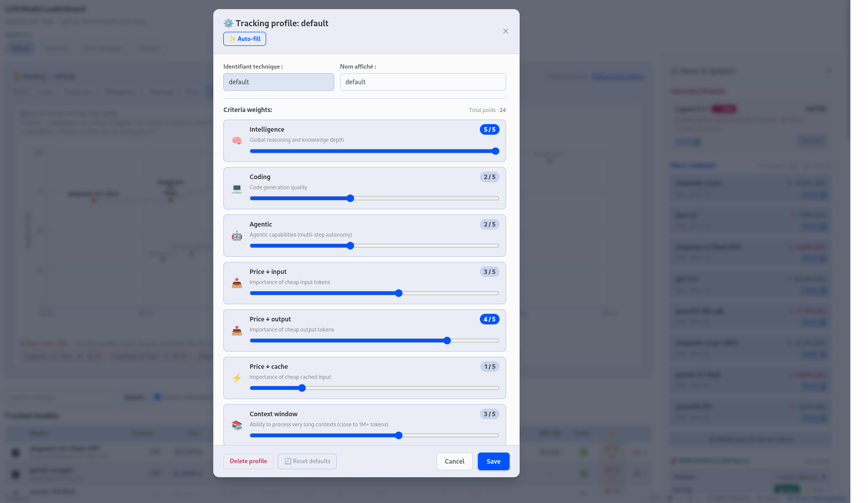Click the gear icon beside Tracking profile title
This screenshot has width=868, height=503.
(228, 23)
